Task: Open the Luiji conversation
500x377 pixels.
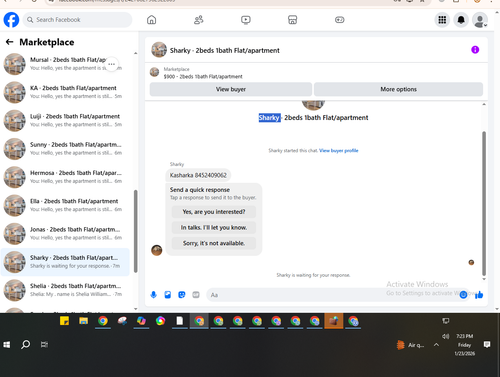Action: tap(65, 120)
